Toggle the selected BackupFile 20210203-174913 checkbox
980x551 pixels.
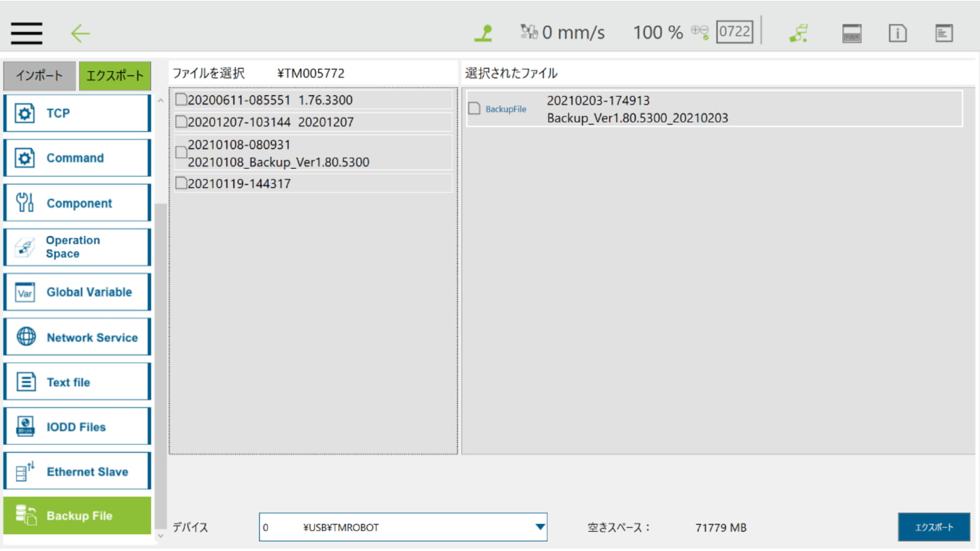474,108
